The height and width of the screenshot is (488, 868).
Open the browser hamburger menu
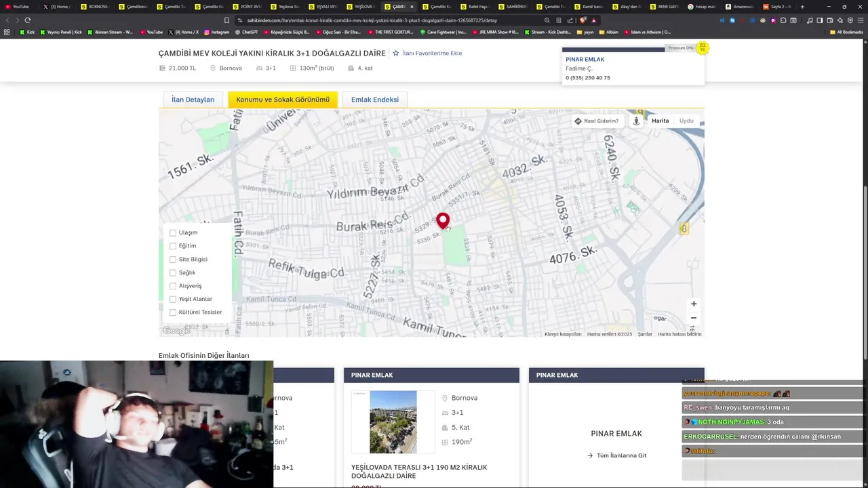coord(860,20)
